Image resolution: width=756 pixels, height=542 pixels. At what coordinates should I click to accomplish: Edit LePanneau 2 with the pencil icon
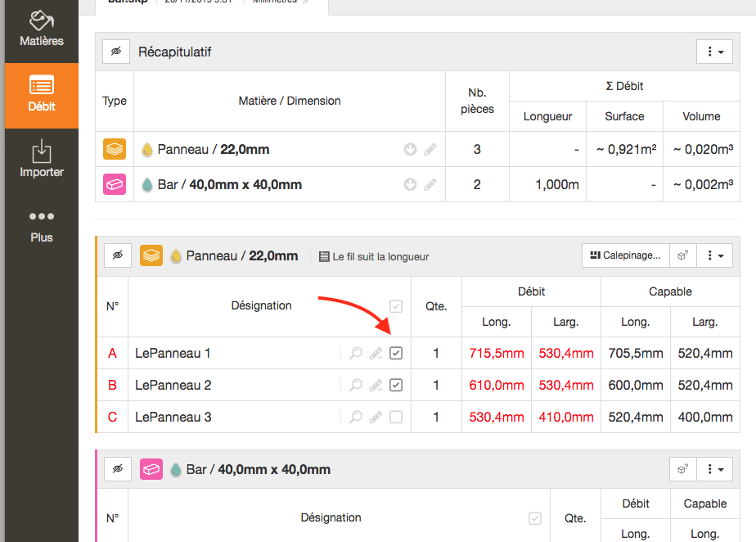pos(376,386)
